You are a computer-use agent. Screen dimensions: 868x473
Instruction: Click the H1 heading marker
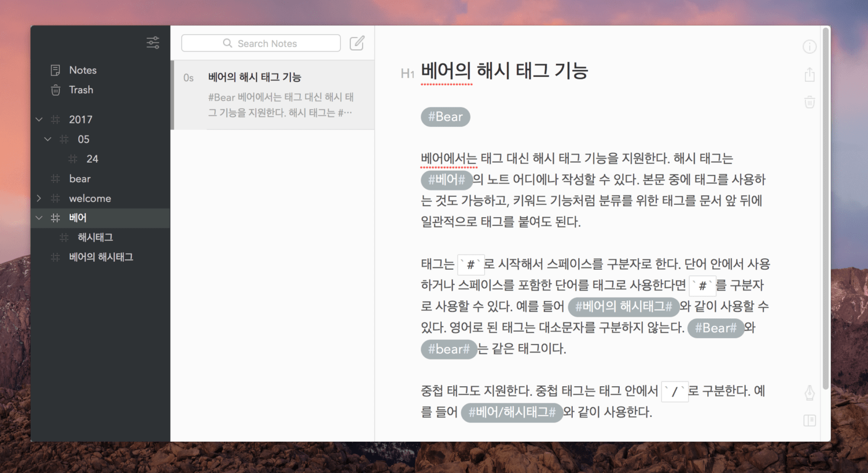tap(407, 74)
